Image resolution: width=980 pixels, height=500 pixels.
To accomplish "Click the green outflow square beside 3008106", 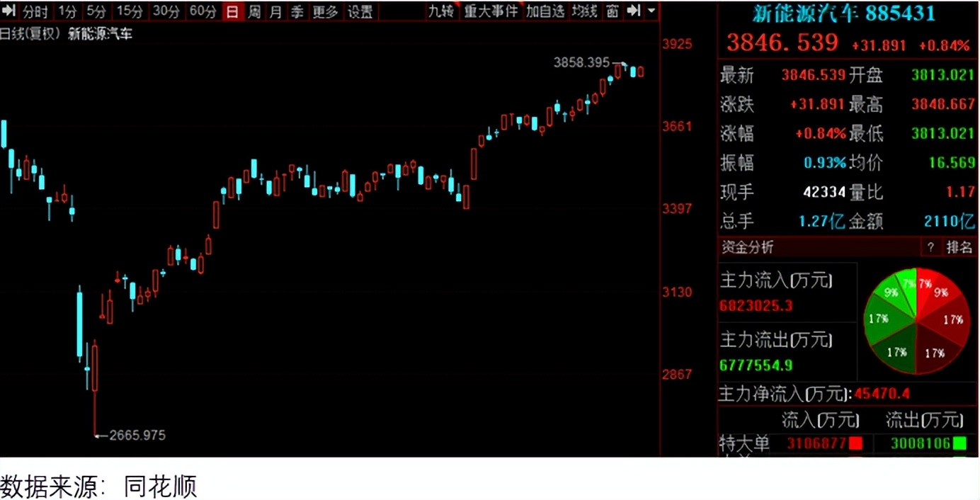I will pos(959,443).
